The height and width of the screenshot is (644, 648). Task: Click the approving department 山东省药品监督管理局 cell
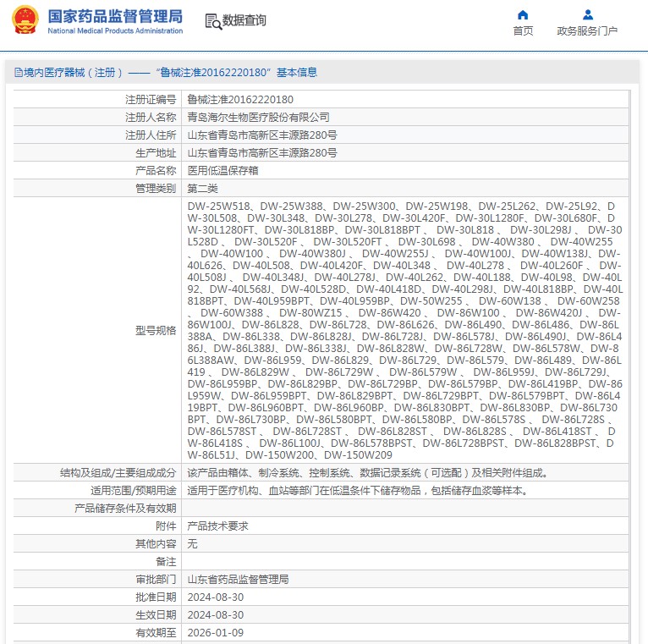[238, 580]
